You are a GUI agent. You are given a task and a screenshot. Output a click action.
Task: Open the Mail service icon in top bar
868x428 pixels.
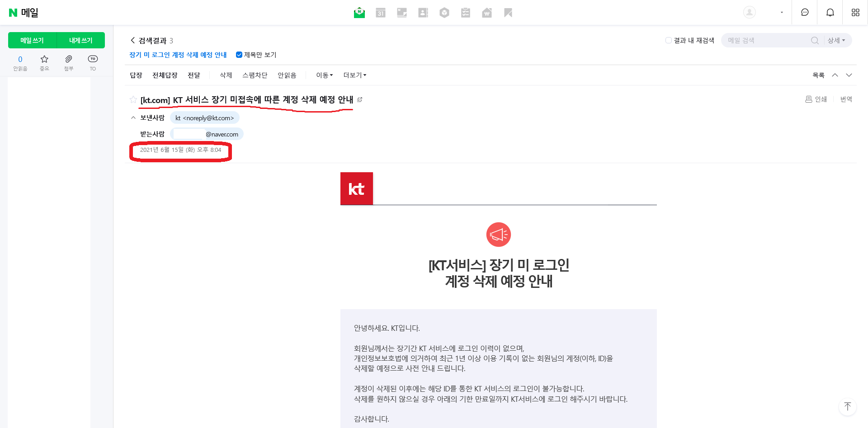coord(359,13)
